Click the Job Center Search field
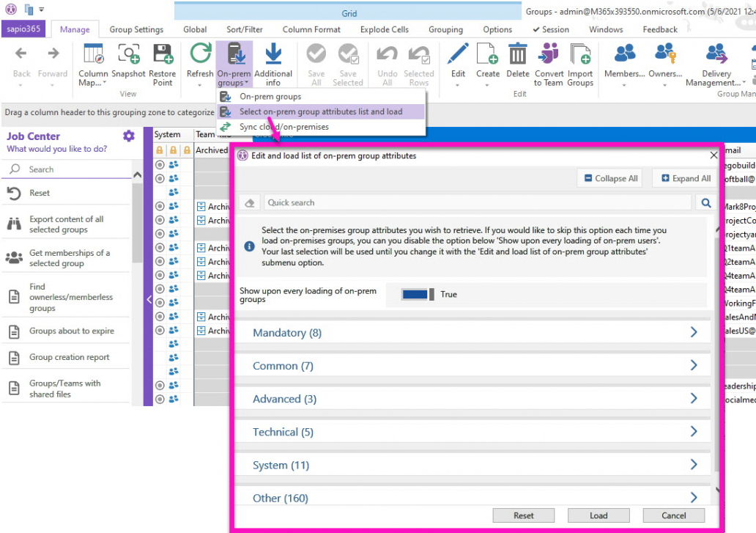756x533 pixels. [x=67, y=169]
